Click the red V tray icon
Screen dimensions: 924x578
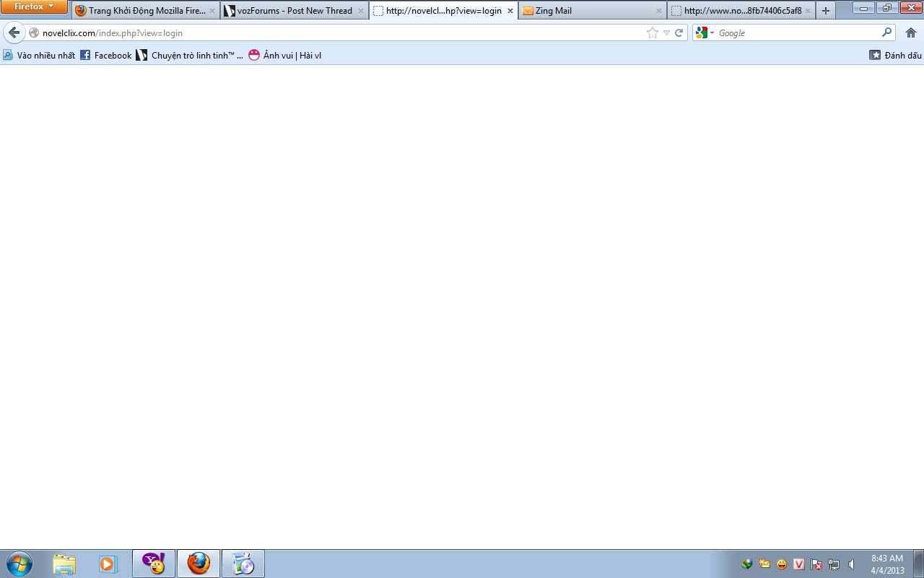[x=799, y=564]
